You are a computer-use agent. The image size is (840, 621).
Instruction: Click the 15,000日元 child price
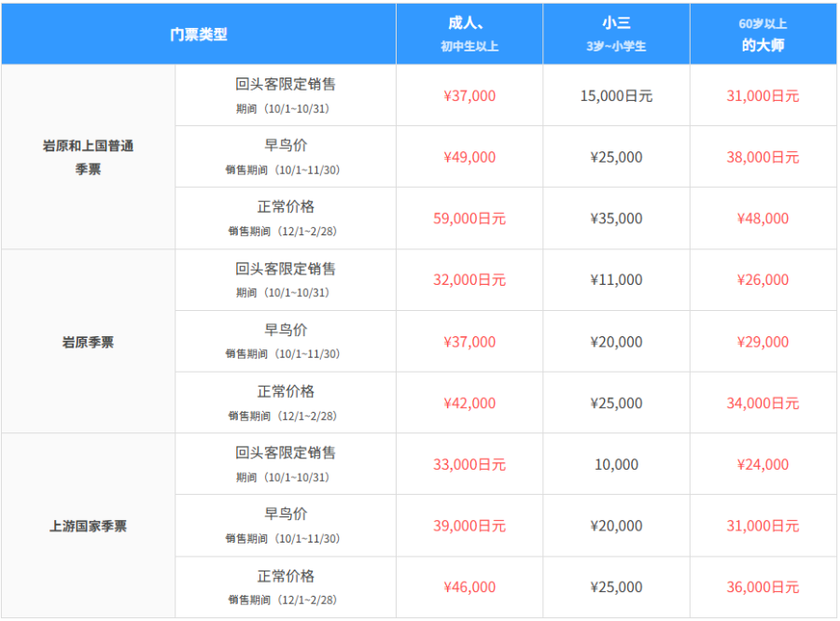[616, 96]
